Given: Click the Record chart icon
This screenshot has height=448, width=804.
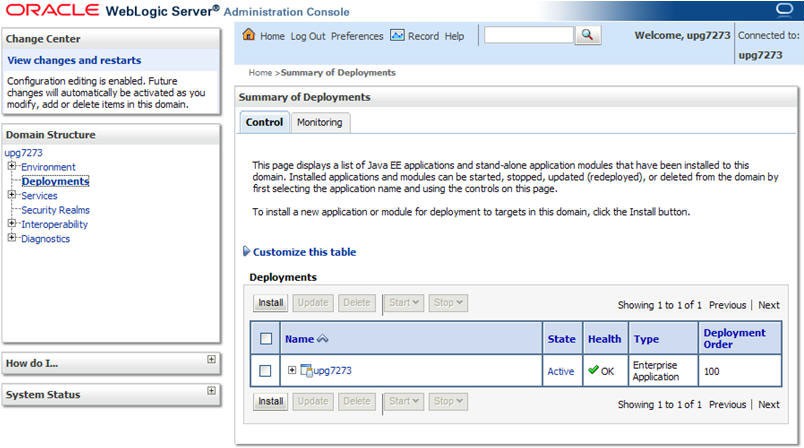Looking at the screenshot, I should point(397,35).
